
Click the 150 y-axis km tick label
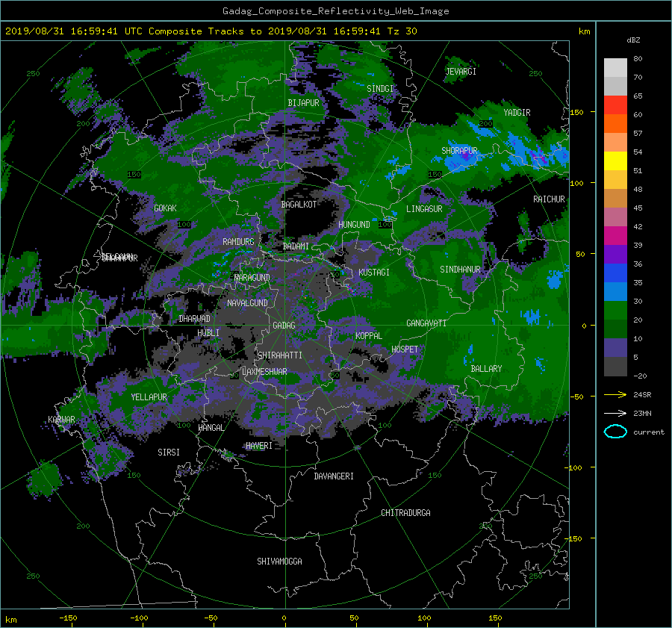(x=576, y=112)
